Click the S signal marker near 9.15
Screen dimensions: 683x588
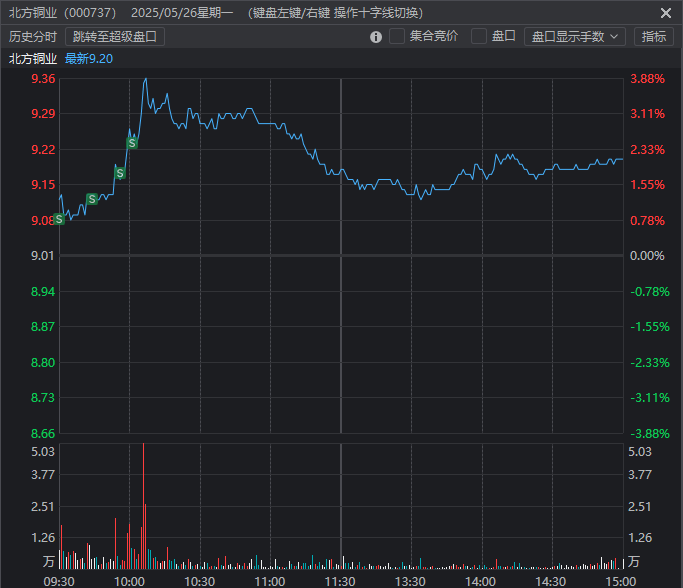pyautogui.click(x=120, y=174)
